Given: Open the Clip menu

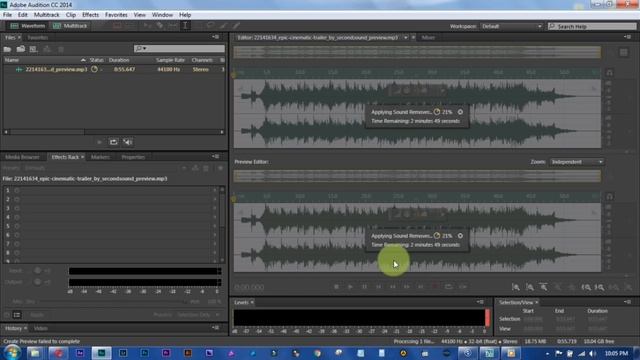Looking at the screenshot, I should pyautogui.click(x=71, y=15).
